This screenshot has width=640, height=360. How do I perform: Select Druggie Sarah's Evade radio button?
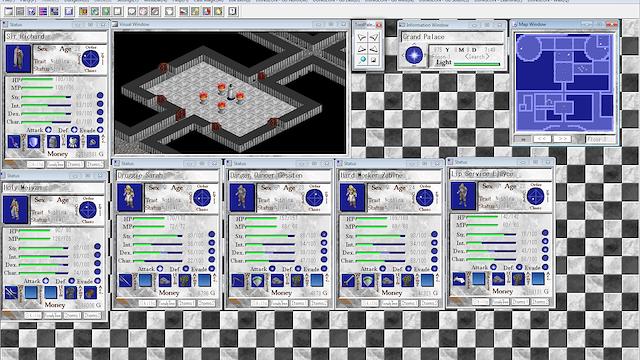211,269
